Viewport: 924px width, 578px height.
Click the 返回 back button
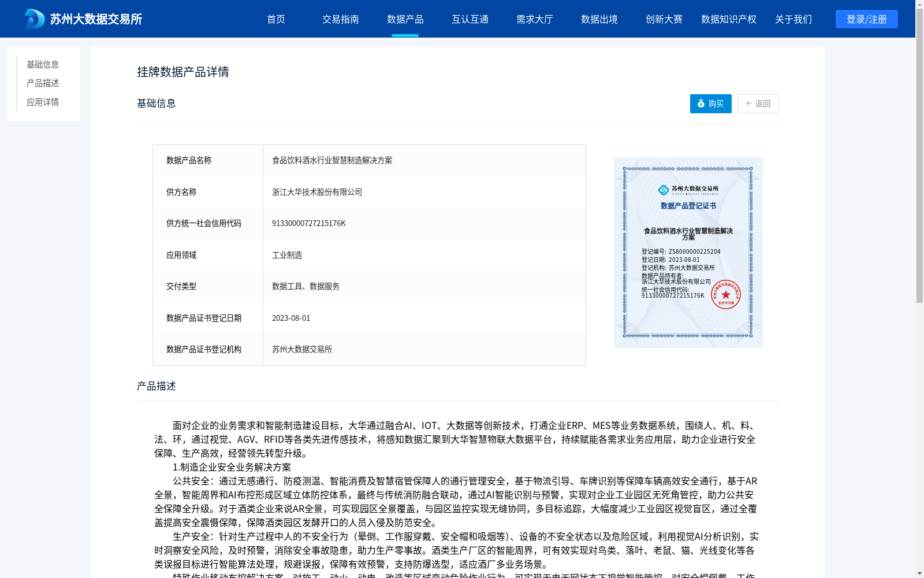coord(758,103)
